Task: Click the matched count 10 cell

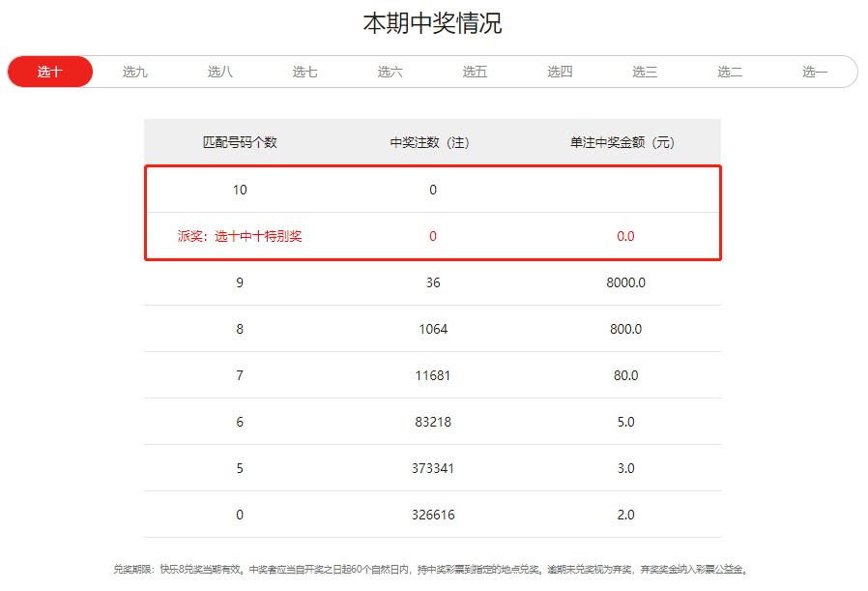Action: click(240, 190)
